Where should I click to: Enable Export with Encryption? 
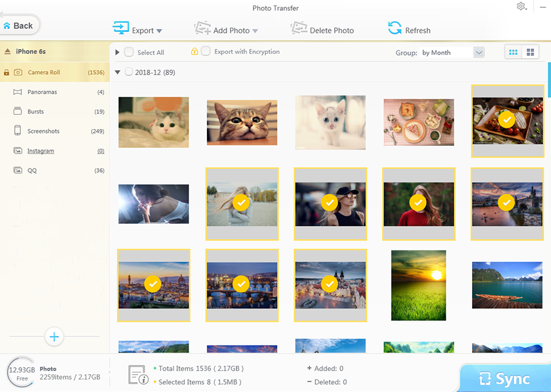point(206,51)
